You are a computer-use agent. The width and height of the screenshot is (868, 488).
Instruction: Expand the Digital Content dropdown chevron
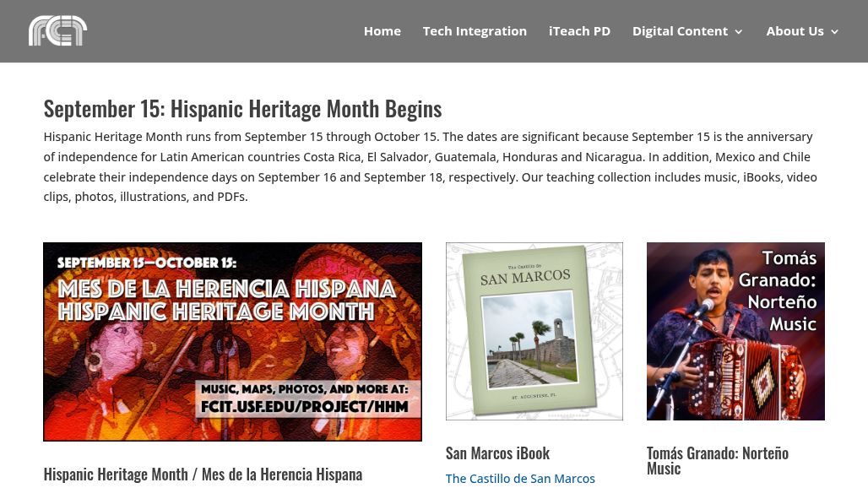739,32
